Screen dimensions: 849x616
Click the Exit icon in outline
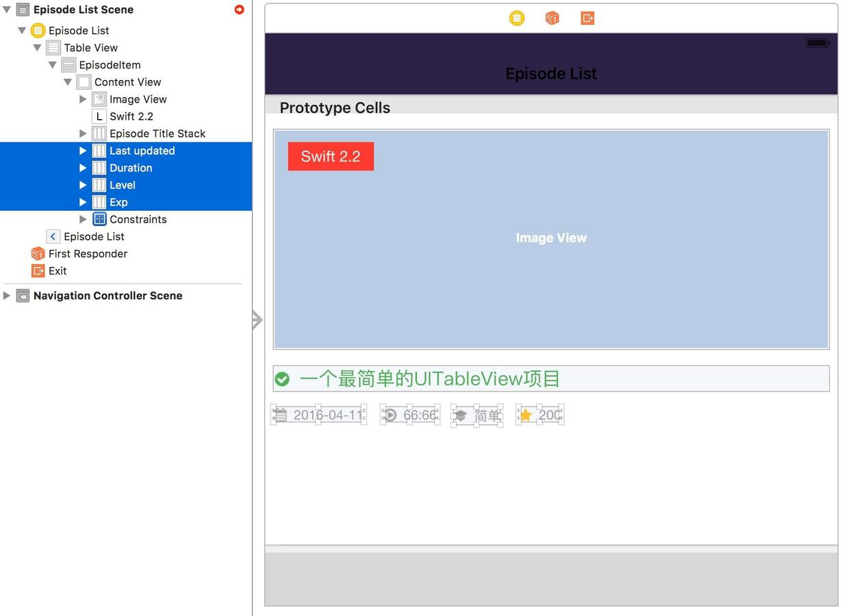pos(38,270)
